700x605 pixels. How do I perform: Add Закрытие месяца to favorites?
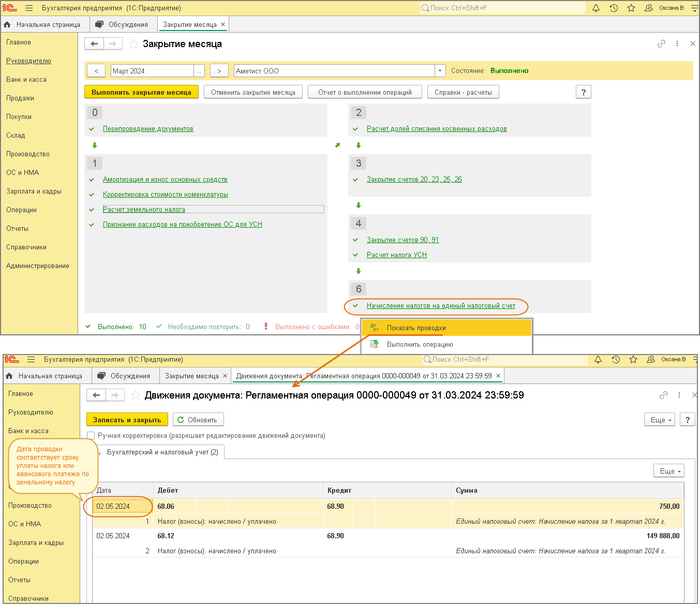133,44
